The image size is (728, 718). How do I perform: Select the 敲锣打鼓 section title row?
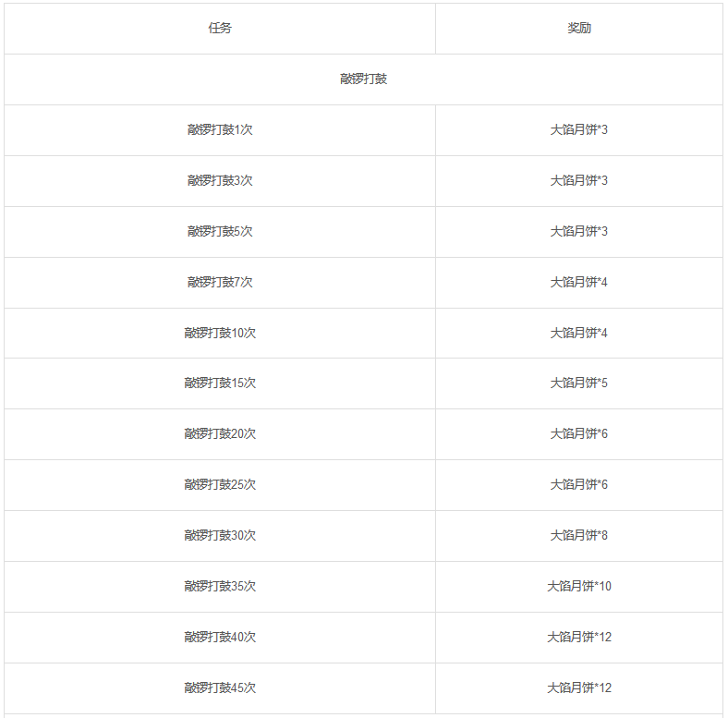363,79
